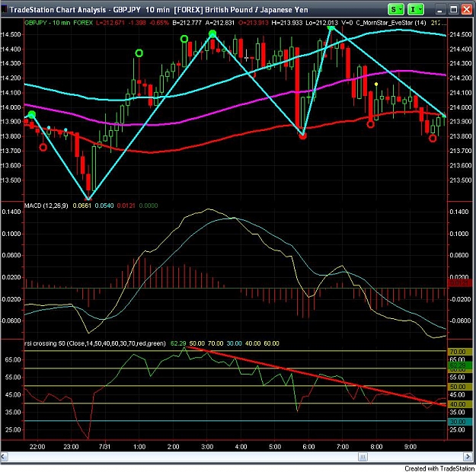Minimize the Chart Analysis window
Screen dimensions: 476x472
439,10
